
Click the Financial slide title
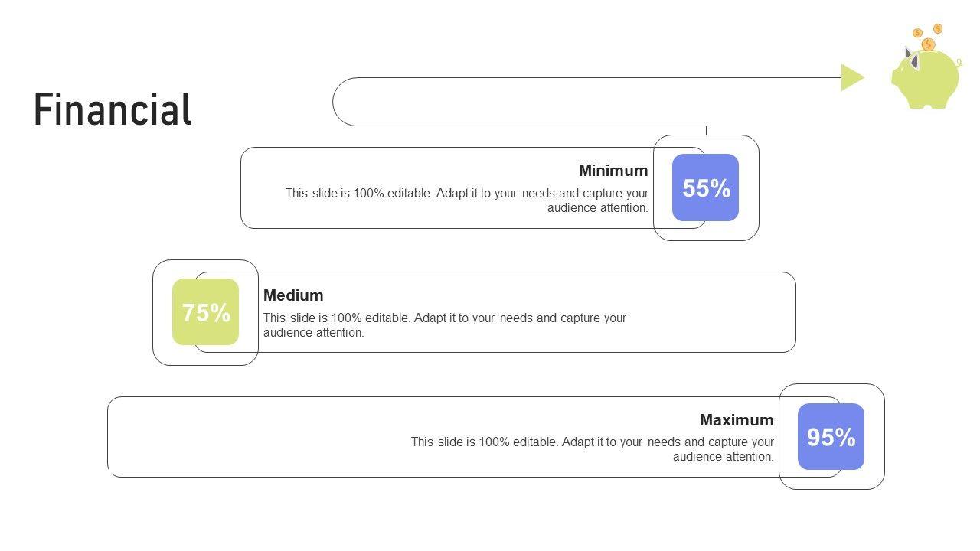113,109
